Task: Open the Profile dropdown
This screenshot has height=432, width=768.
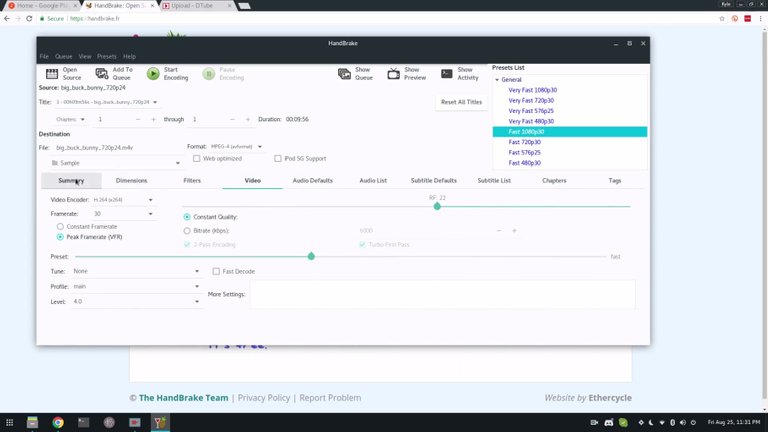Action: pos(136,286)
